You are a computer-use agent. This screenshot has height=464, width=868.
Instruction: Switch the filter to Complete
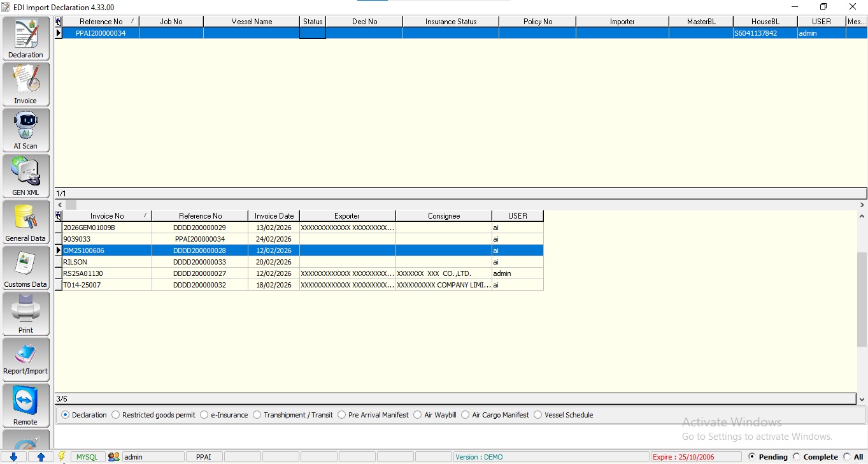pos(797,457)
